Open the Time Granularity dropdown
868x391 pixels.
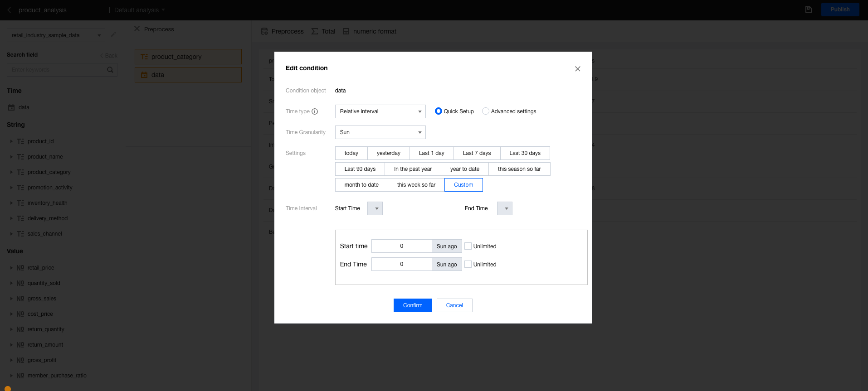pos(380,132)
